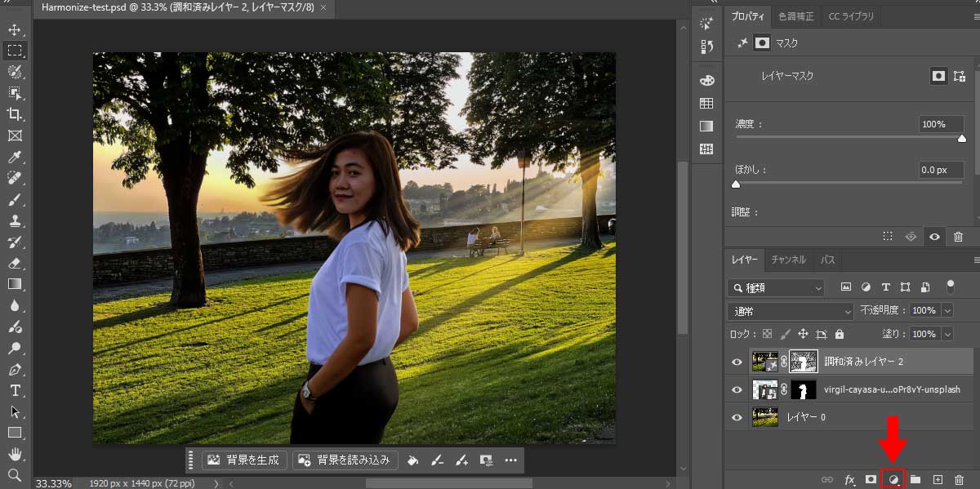Click the 背景を生成 button

[245, 460]
